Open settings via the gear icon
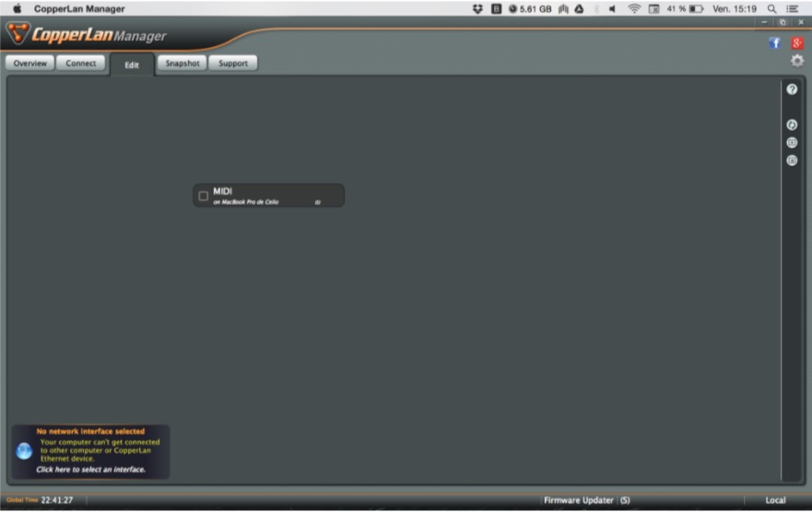Viewport: 812px width, 512px height. (797, 61)
